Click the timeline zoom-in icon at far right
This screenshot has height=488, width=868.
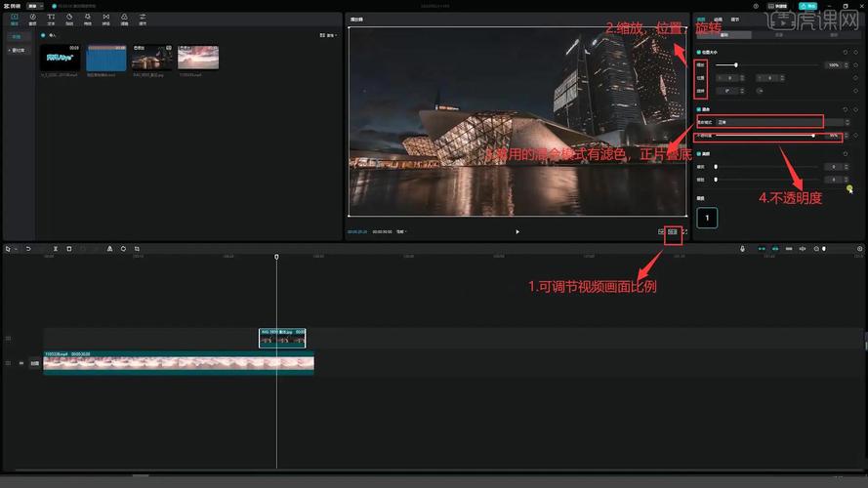click(859, 249)
